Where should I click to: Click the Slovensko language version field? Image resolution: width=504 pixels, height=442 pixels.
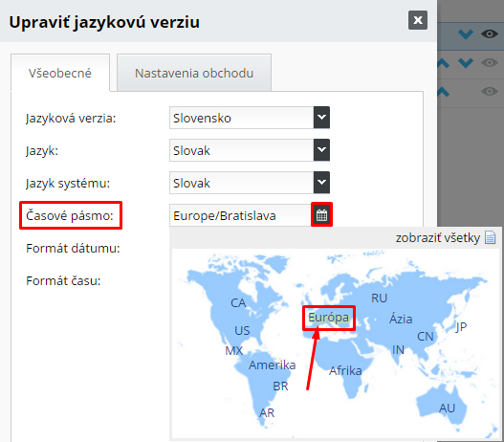click(x=242, y=118)
